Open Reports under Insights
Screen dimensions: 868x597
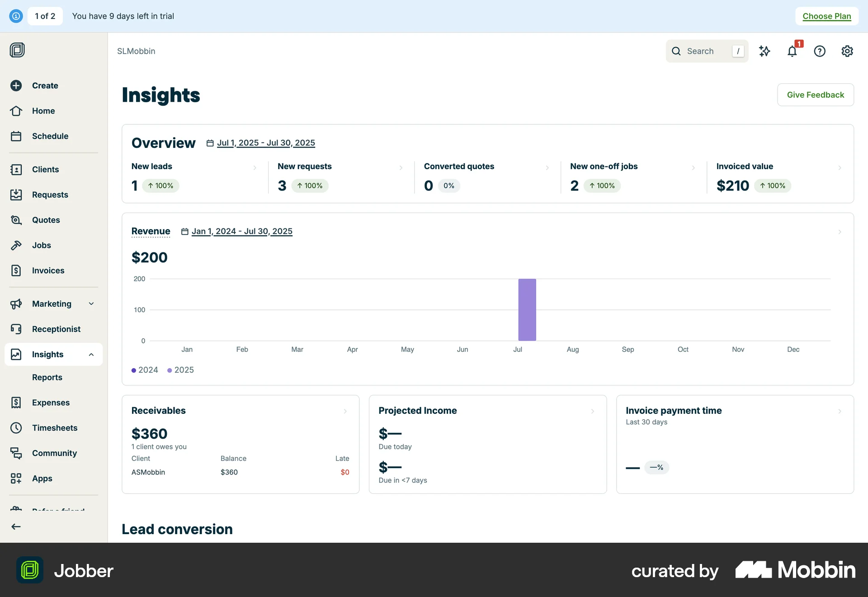pyautogui.click(x=47, y=377)
